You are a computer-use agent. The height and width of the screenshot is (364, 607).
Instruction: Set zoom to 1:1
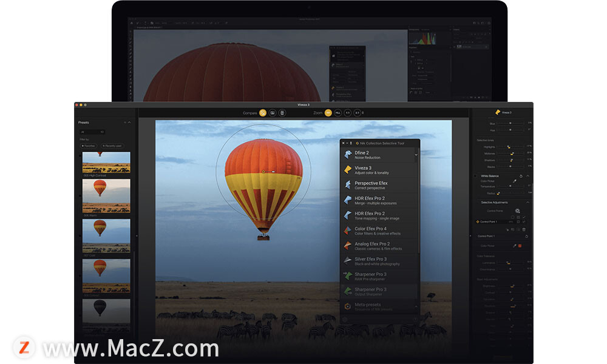(348, 113)
